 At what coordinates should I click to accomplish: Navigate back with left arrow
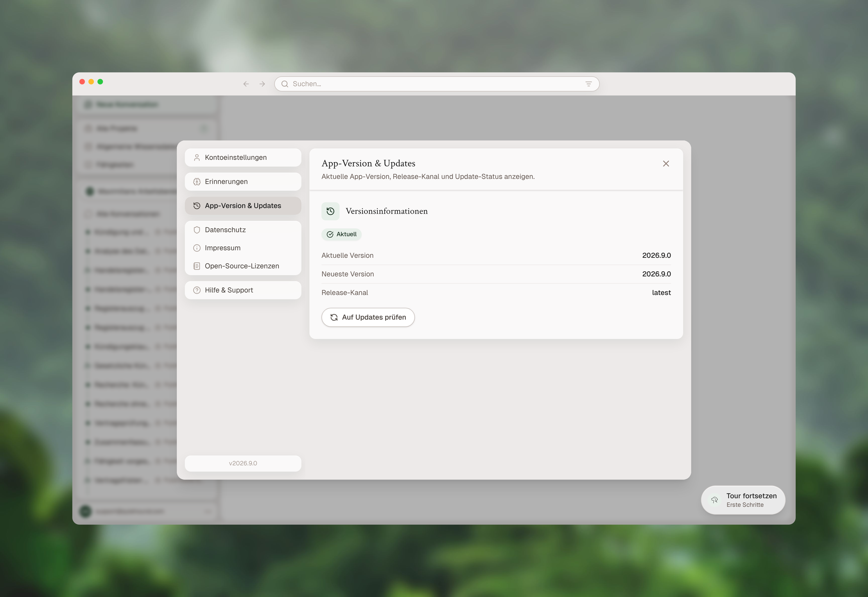tap(246, 84)
